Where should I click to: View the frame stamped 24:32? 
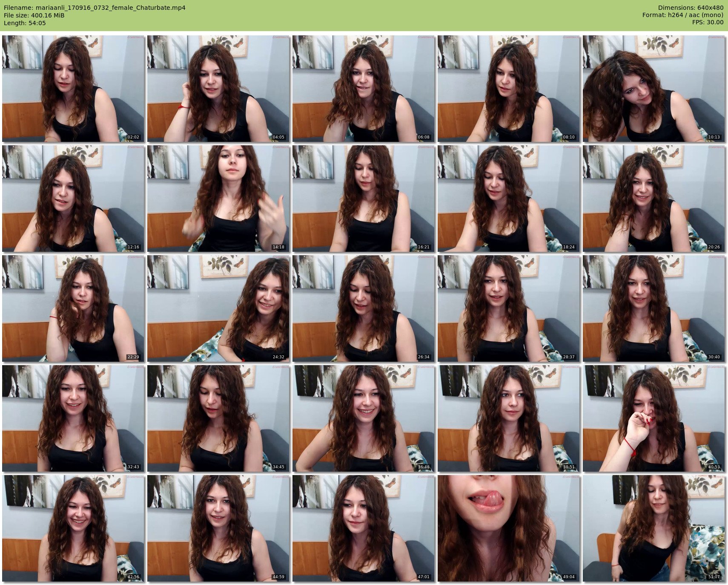[x=218, y=308]
